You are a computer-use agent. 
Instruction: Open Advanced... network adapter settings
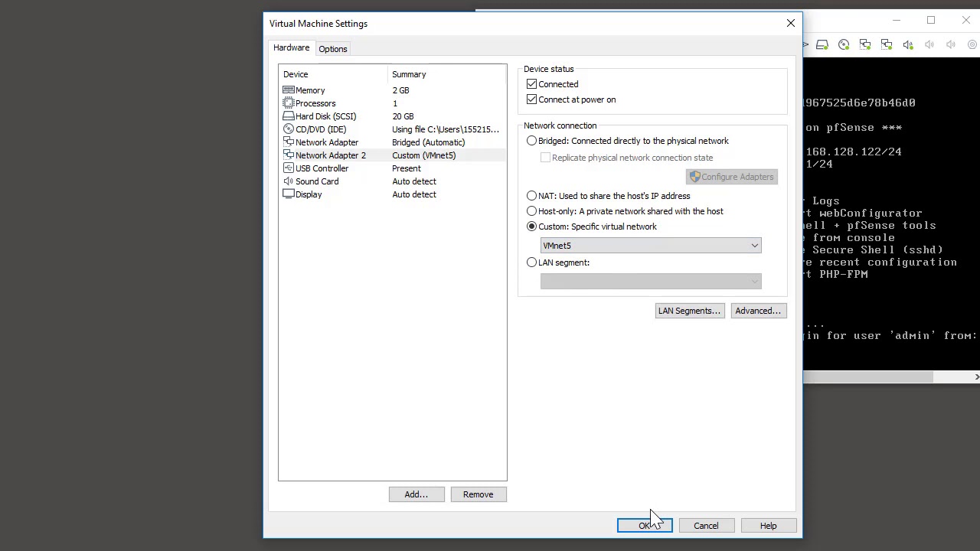point(758,311)
